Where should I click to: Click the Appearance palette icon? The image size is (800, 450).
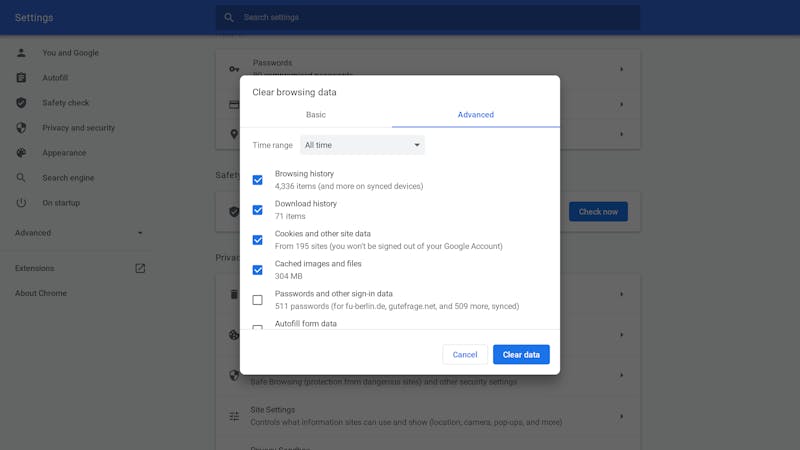[21, 153]
